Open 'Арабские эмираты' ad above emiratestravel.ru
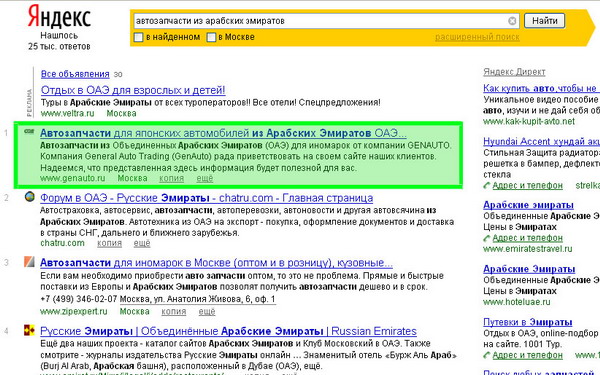The width and height of the screenshot is (600, 375). click(528, 205)
